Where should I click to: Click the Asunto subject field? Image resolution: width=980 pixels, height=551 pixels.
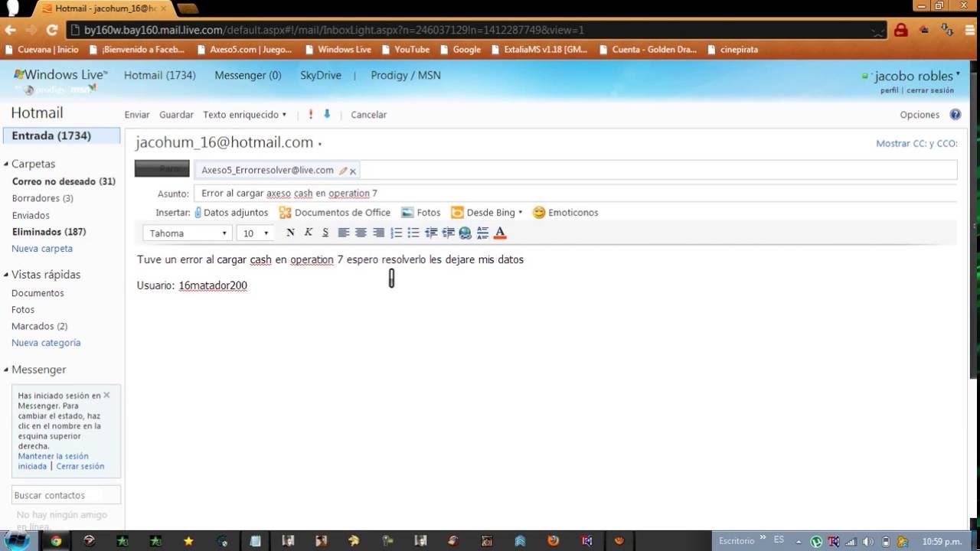coord(575,194)
